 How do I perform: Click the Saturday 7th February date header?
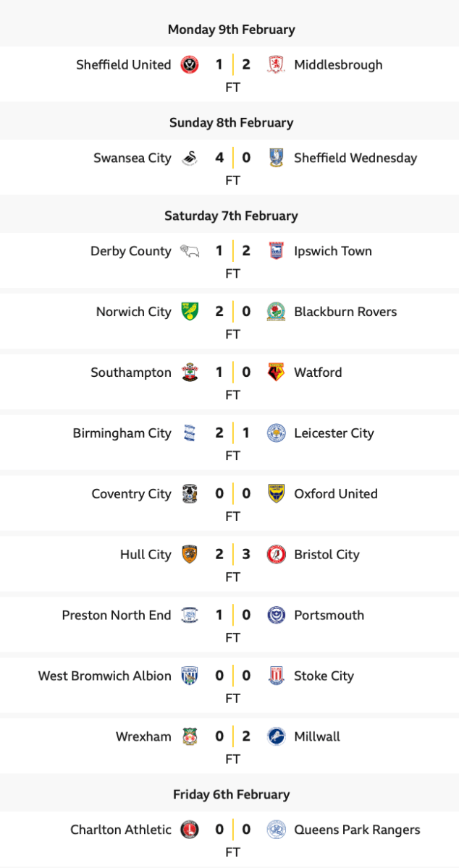click(x=231, y=216)
